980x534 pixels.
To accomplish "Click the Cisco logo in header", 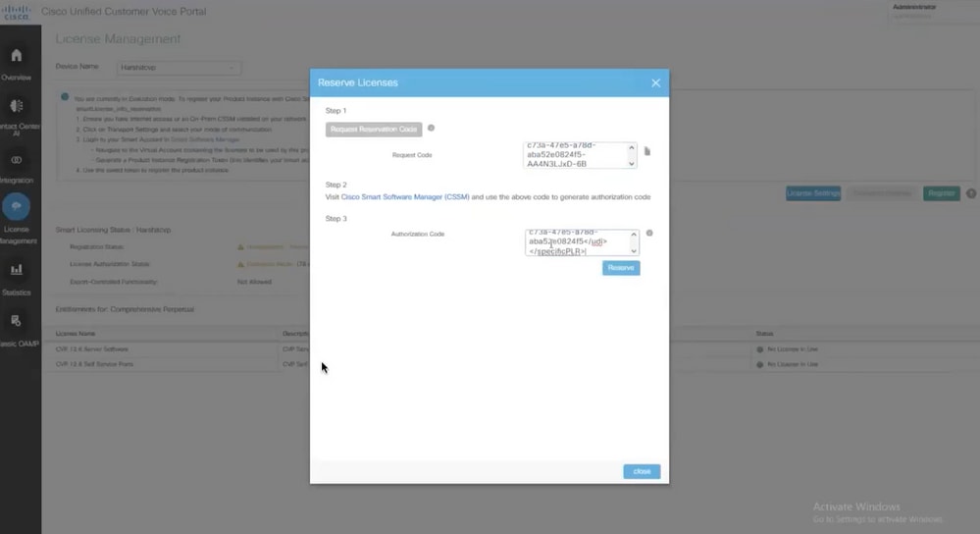I will click(17, 12).
